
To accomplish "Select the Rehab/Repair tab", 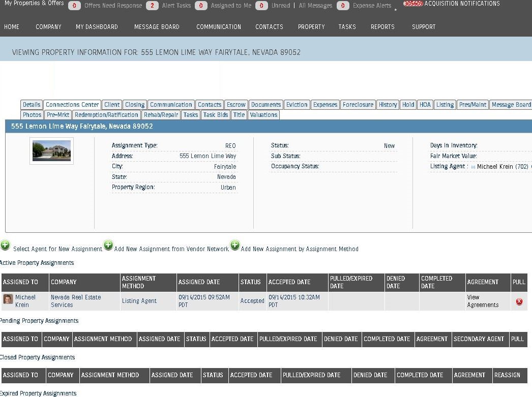I will coord(161,115).
